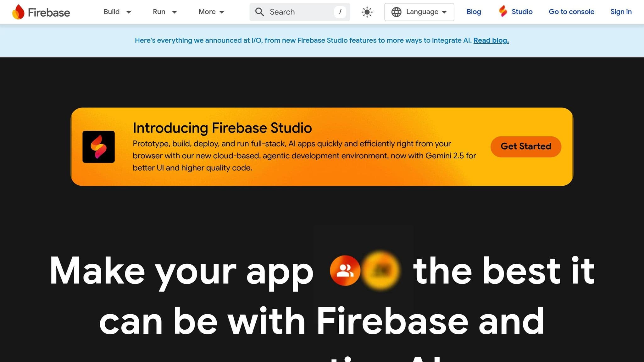Click the slash shortcut key badge in search
644x362 pixels.
(340, 12)
